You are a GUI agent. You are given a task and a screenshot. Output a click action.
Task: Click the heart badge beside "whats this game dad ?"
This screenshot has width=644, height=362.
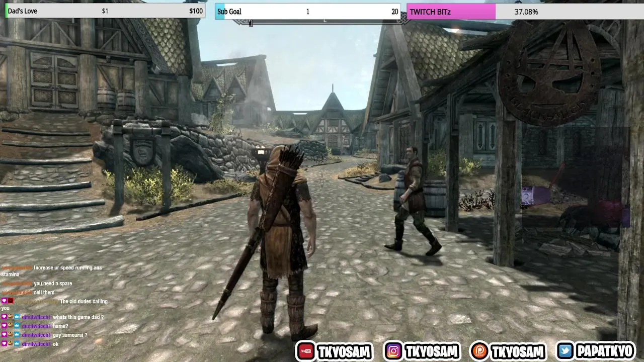[x=4, y=317]
